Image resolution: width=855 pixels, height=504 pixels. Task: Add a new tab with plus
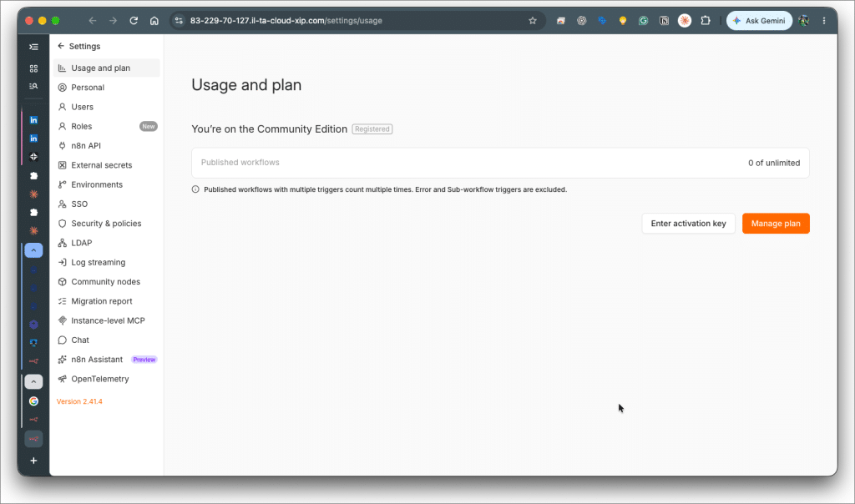tap(33, 461)
